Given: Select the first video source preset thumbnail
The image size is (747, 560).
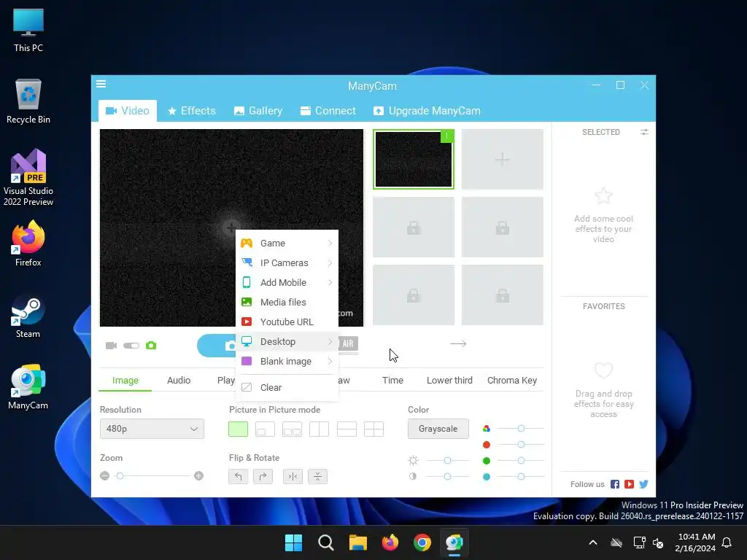Looking at the screenshot, I should click(414, 159).
